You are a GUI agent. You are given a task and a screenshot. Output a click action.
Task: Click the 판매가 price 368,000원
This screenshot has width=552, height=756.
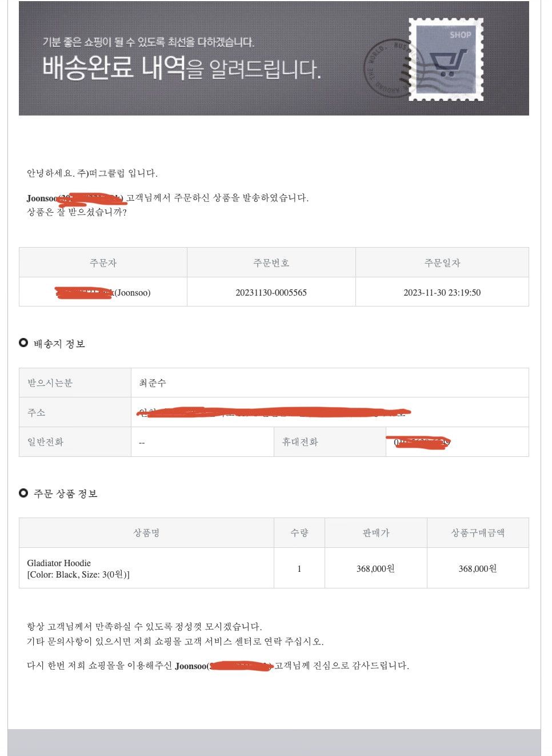click(375, 568)
